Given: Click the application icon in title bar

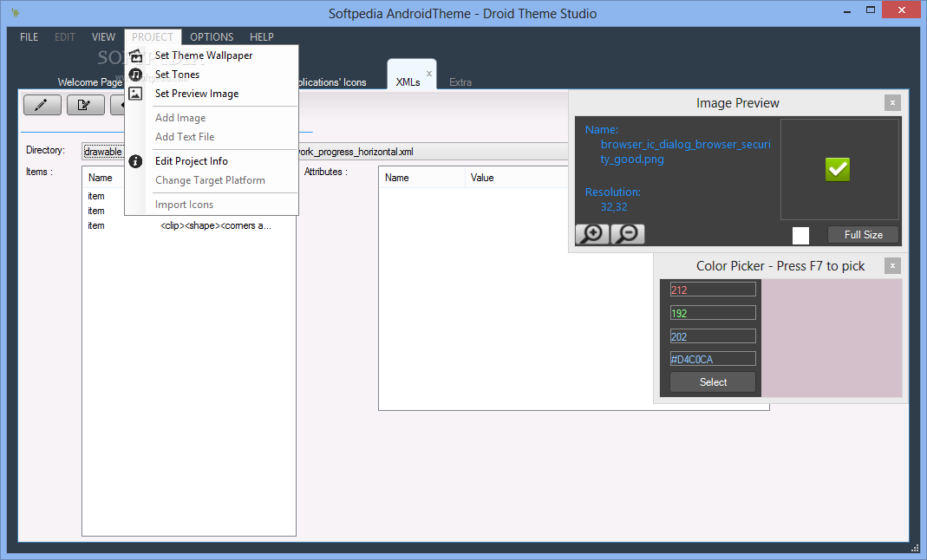Looking at the screenshot, I should coord(16,12).
